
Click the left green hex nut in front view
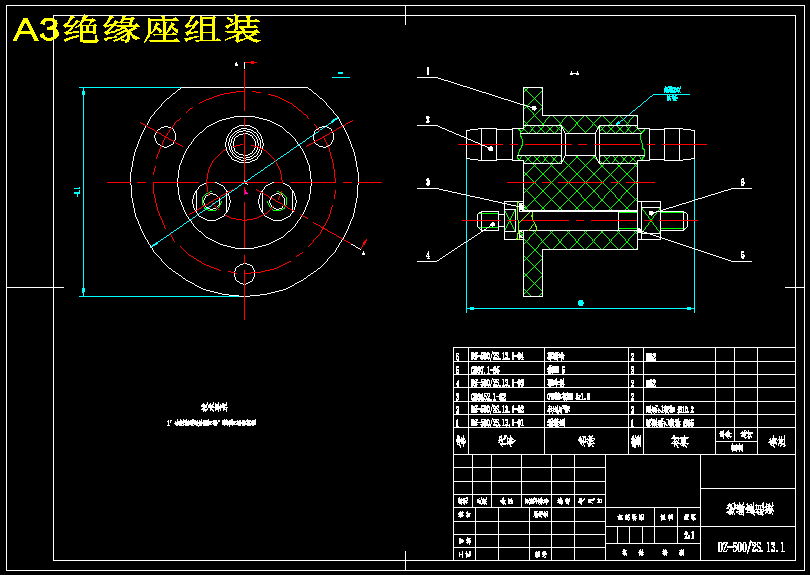[211, 201]
